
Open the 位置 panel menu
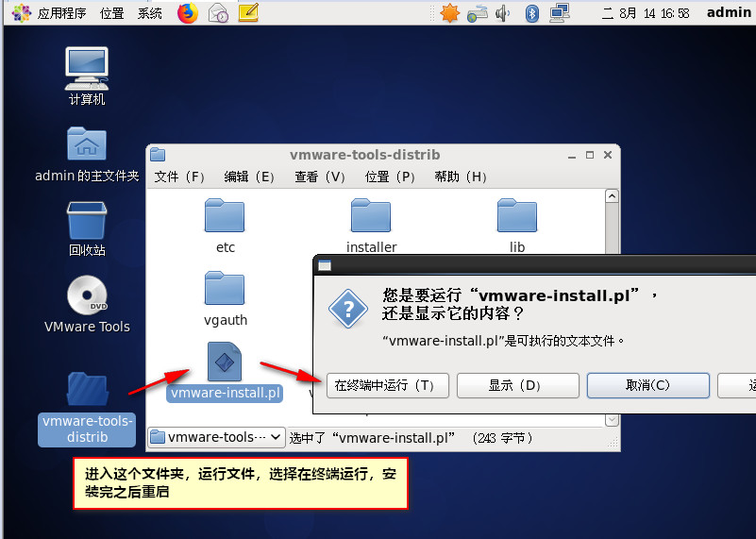point(112,13)
